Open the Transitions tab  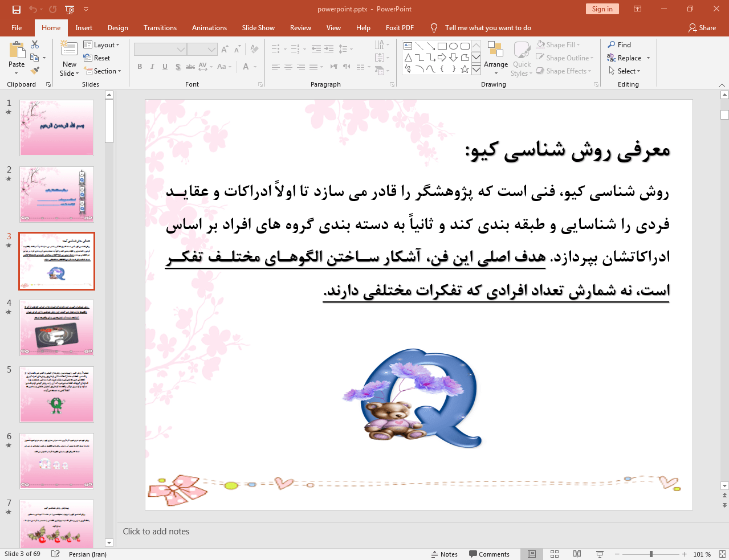(160, 28)
